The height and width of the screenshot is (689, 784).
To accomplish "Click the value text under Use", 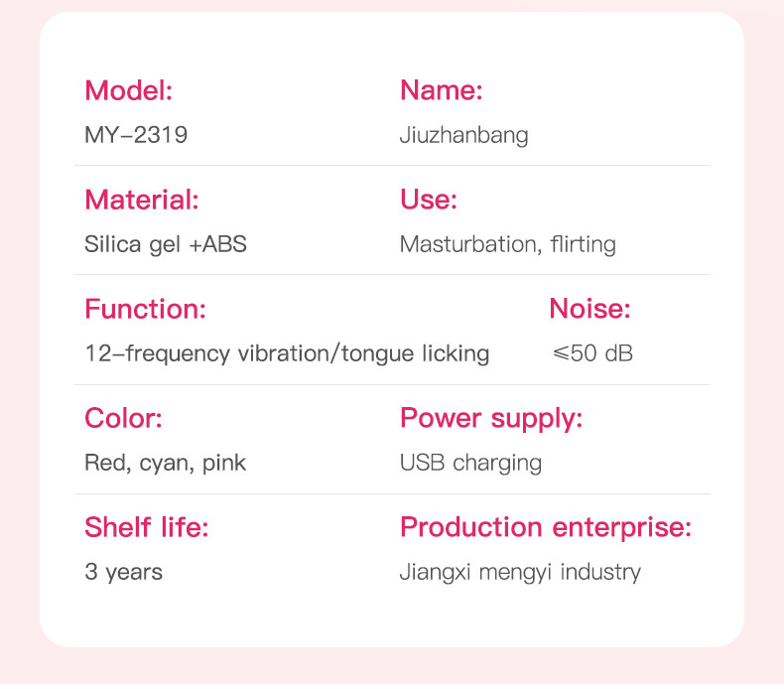I will click(507, 244).
